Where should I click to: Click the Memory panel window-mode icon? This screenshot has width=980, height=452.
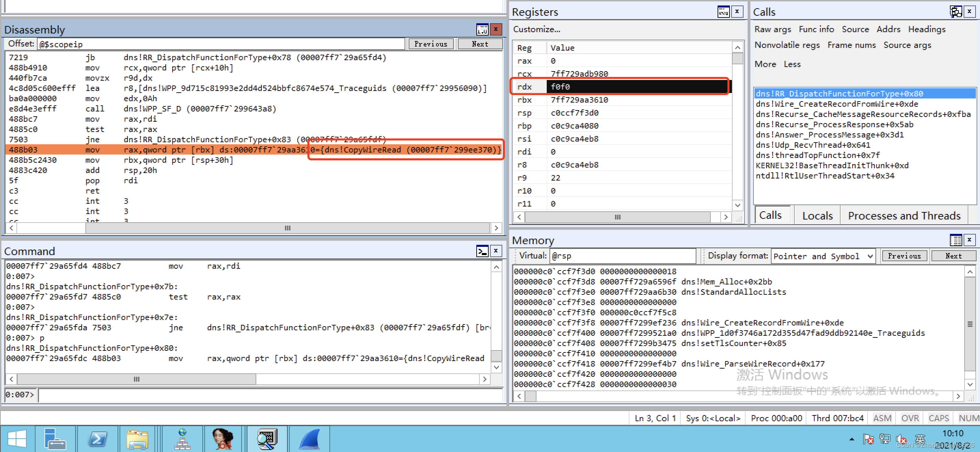tap(955, 240)
